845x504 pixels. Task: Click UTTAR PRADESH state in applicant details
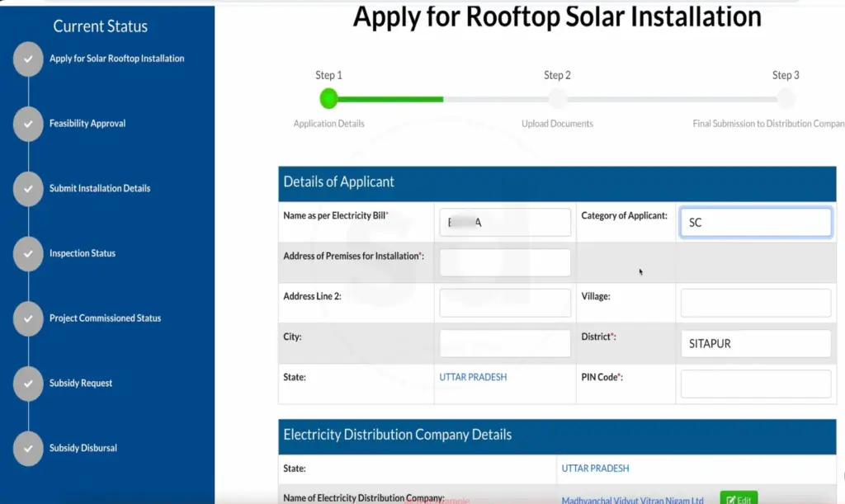473,377
